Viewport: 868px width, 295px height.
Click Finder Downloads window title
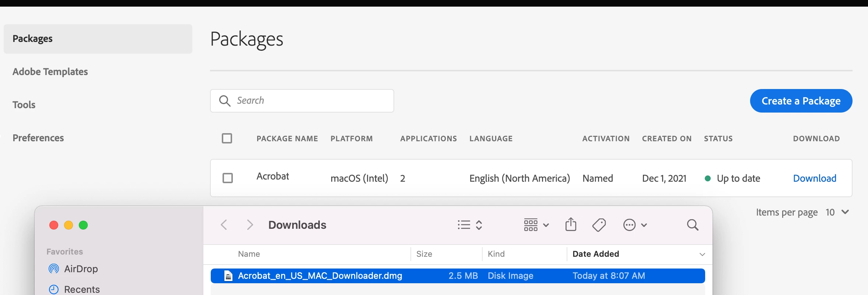(x=297, y=225)
